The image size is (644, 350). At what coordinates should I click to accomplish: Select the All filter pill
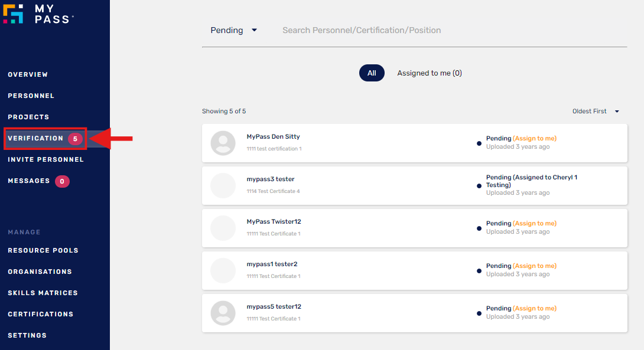tap(372, 73)
